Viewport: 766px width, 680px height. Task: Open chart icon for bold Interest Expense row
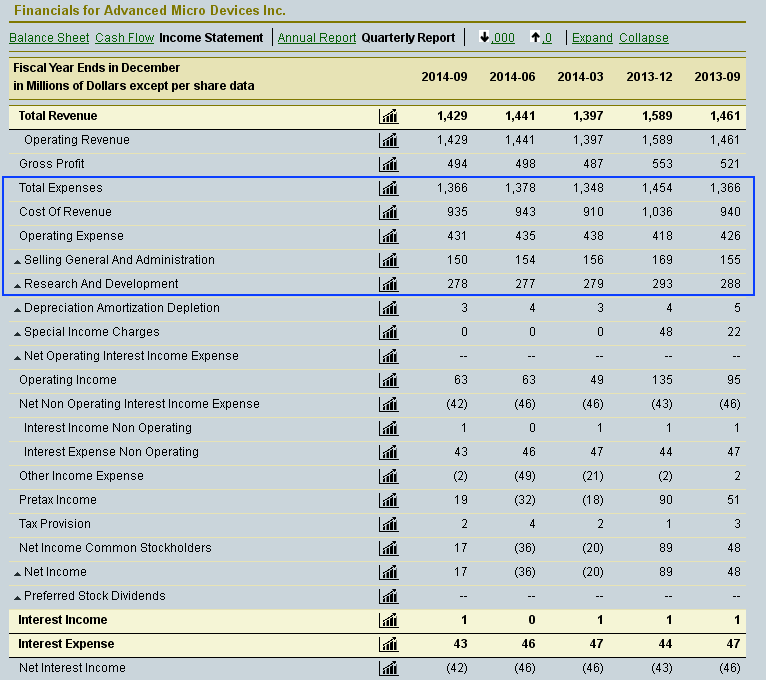(389, 644)
